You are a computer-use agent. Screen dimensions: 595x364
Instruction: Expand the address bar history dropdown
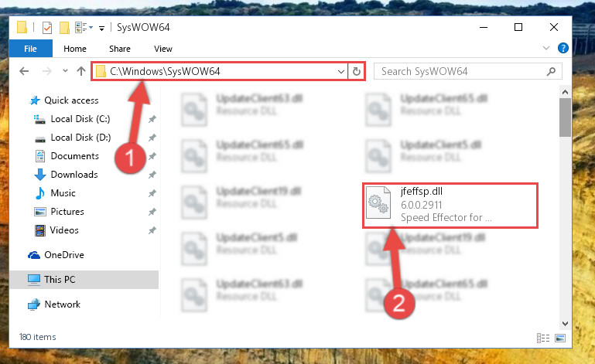tap(340, 71)
